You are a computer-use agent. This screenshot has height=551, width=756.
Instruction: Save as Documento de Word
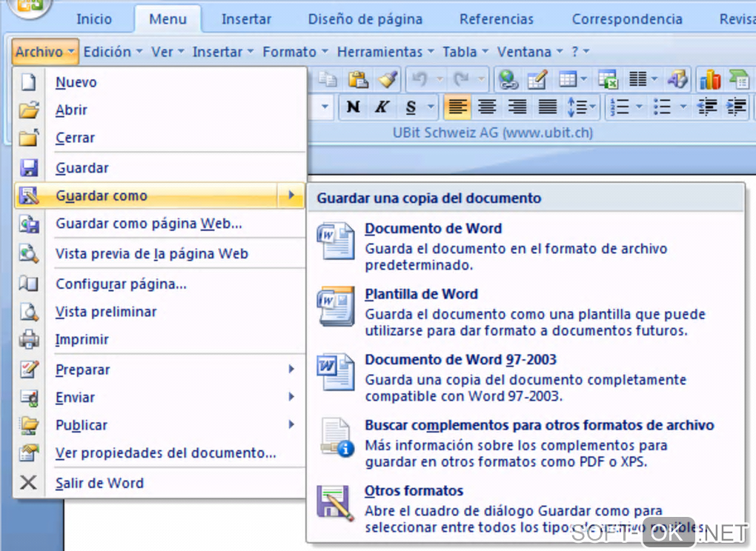[x=525, y=246]
